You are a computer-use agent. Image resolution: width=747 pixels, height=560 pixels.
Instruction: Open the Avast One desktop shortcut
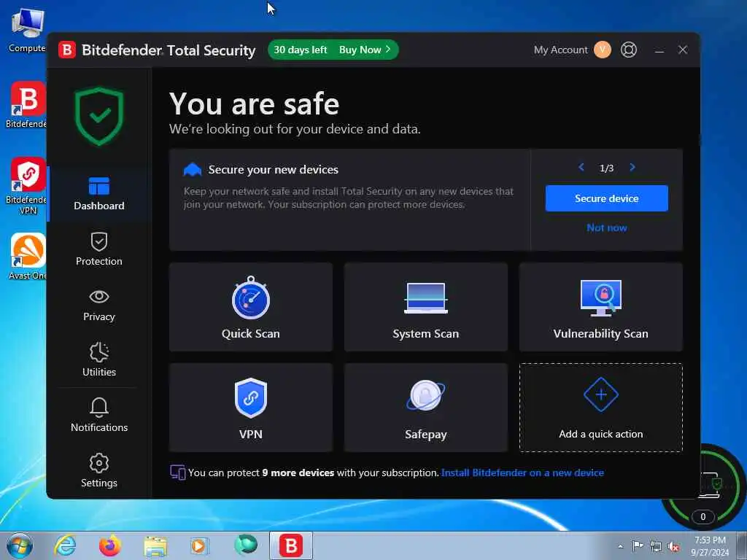point(28,256)
